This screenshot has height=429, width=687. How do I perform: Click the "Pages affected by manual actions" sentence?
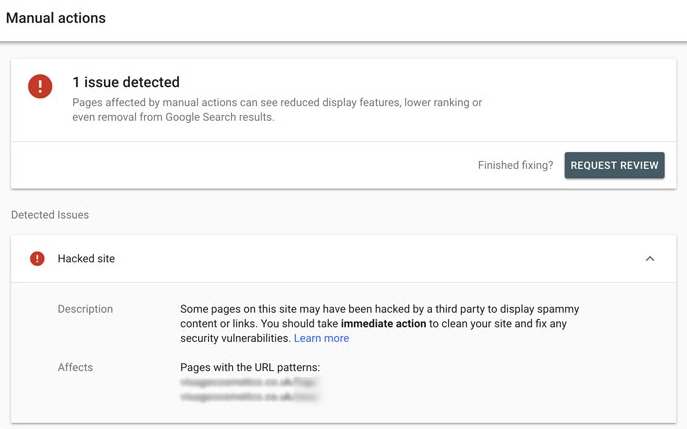tap(276, 102)
